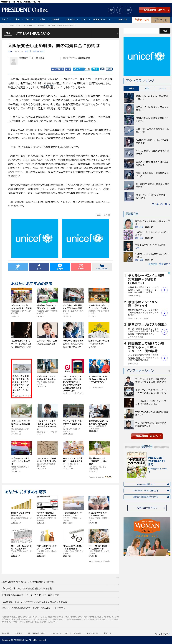Open the 最新記事一覧を見る link
This screenshot has height=644, width=172.
(x=159, y=264)
